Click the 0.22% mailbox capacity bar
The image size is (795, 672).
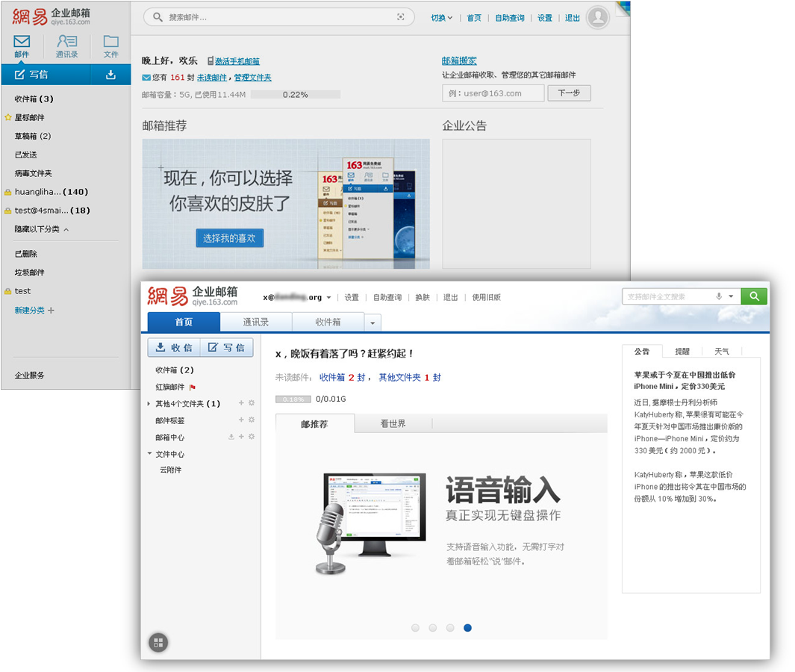[x=295, y=94]
